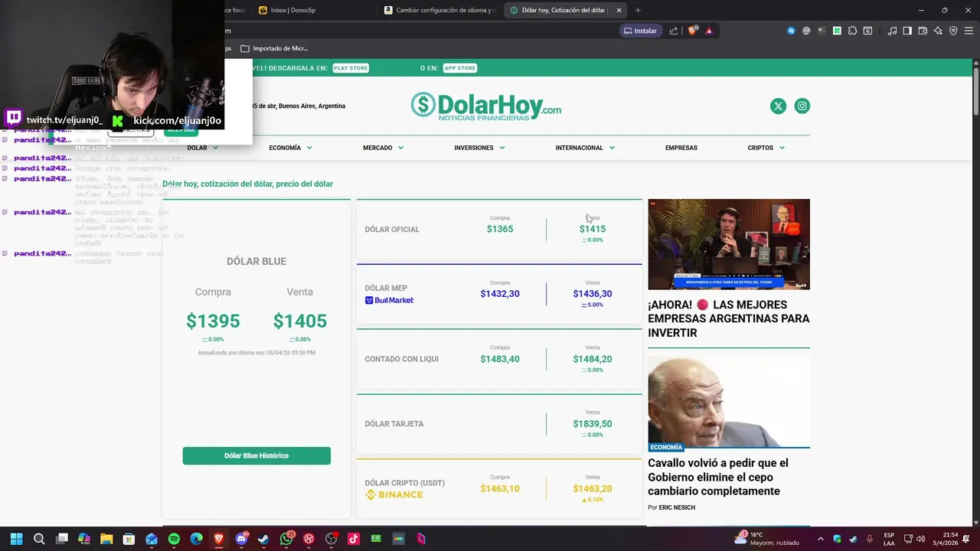
Task: Switch to Cambiar configuración de idioma tab
Action: click(440, 10)
